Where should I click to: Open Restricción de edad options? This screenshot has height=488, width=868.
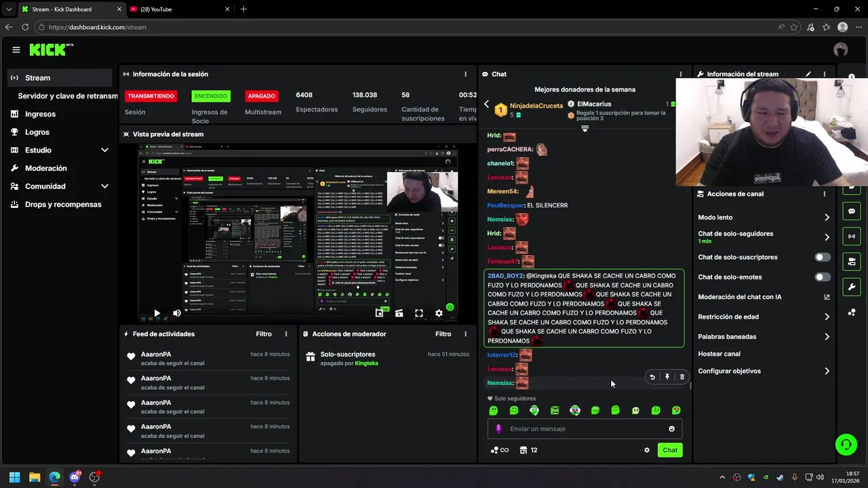827,317
